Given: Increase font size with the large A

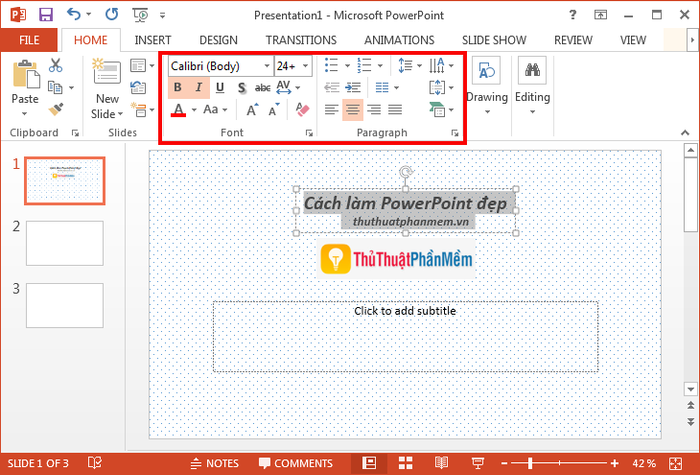Looking at the screenshot, I should (x=252, y=109).
